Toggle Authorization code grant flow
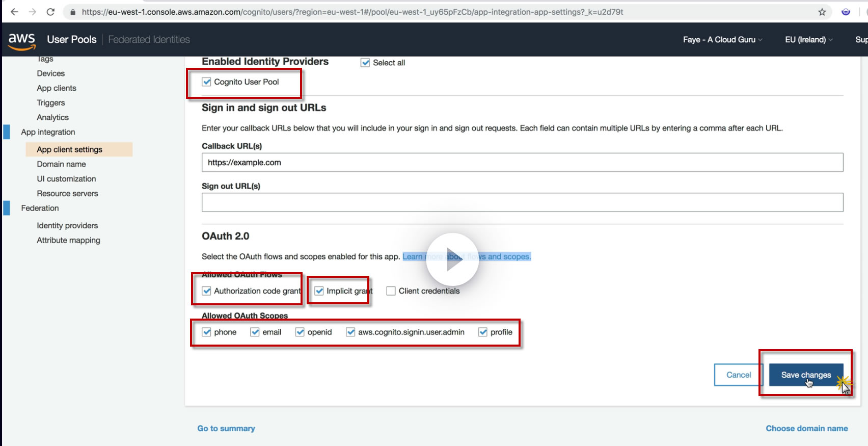This screenshot has height=446, width=868. pos(206,291)
